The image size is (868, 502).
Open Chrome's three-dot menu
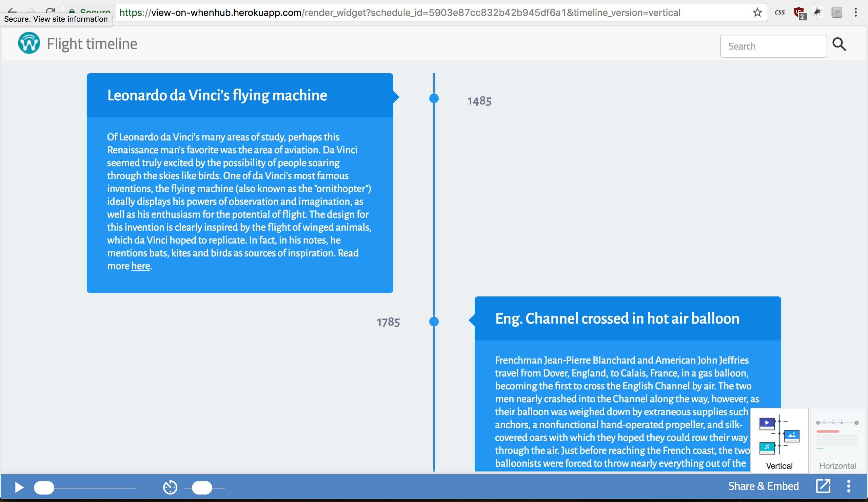click(855, 13)
